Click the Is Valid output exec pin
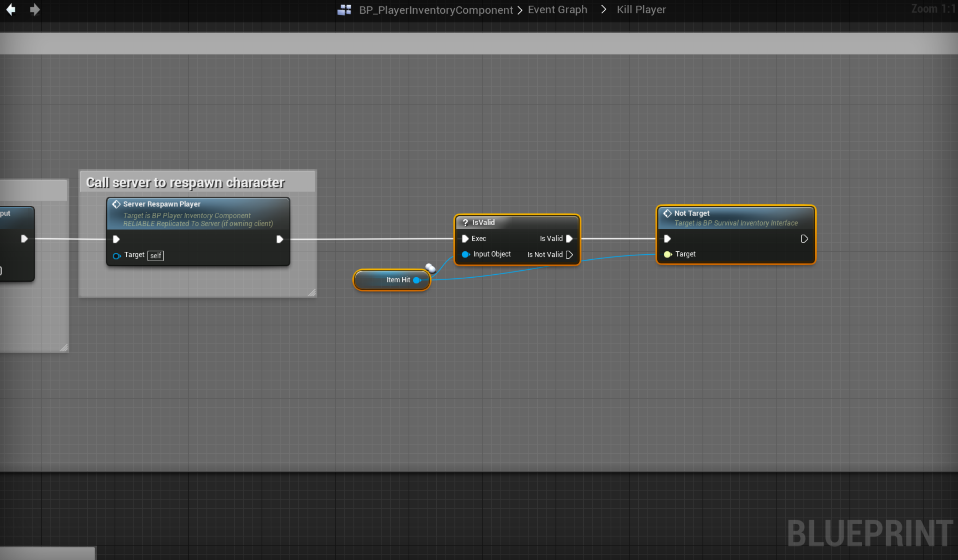The width and height of the screenshot is (958, 560). [569, 239]
